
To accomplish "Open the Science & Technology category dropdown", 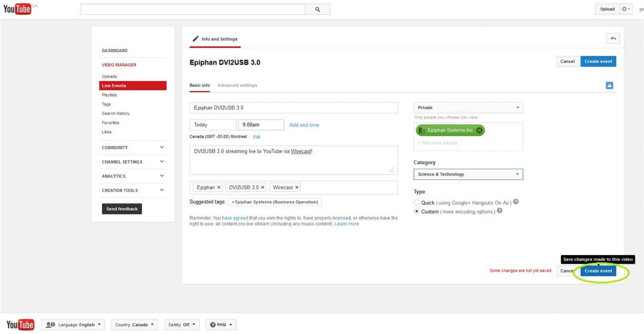I will point(468,174).
